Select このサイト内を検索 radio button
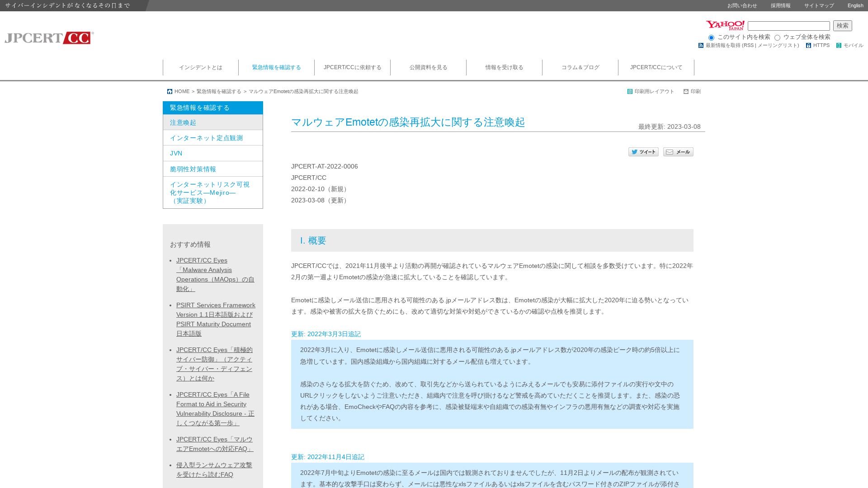 pyautogui.click(x=711, y=38)
